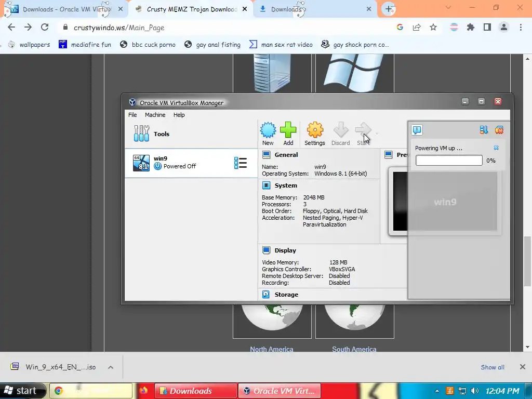532x399 pixels.
Task: Switch to the Crusty MEMZ Trojan Download tab
Action: pos(191,9)
